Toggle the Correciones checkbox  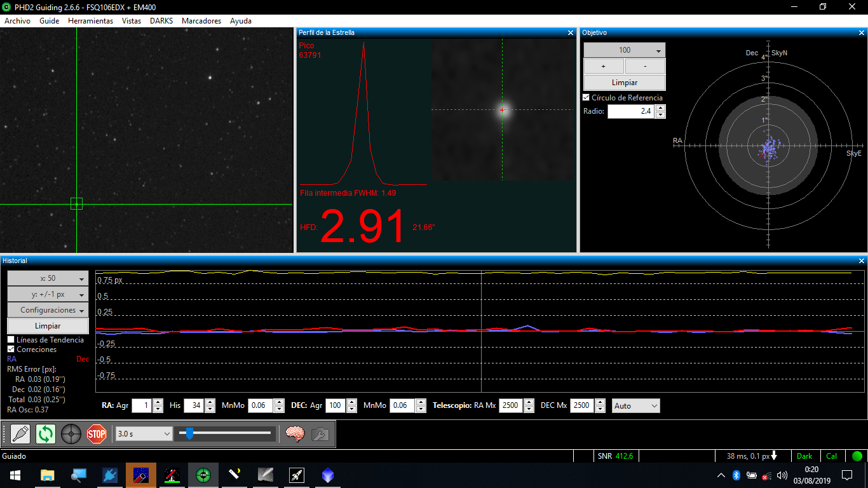11,349
